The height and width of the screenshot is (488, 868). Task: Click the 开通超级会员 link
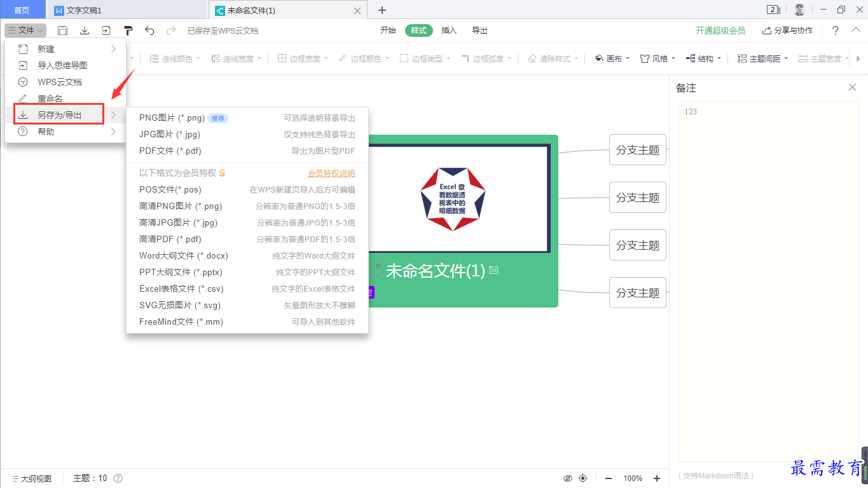point(720,30)
